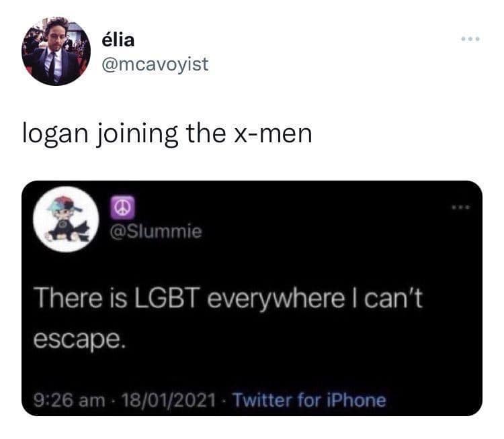Click the word 'everywhere' in the quoted tweet
The height and width of the screenshot is (439, 504).
[x=276, y=299]
